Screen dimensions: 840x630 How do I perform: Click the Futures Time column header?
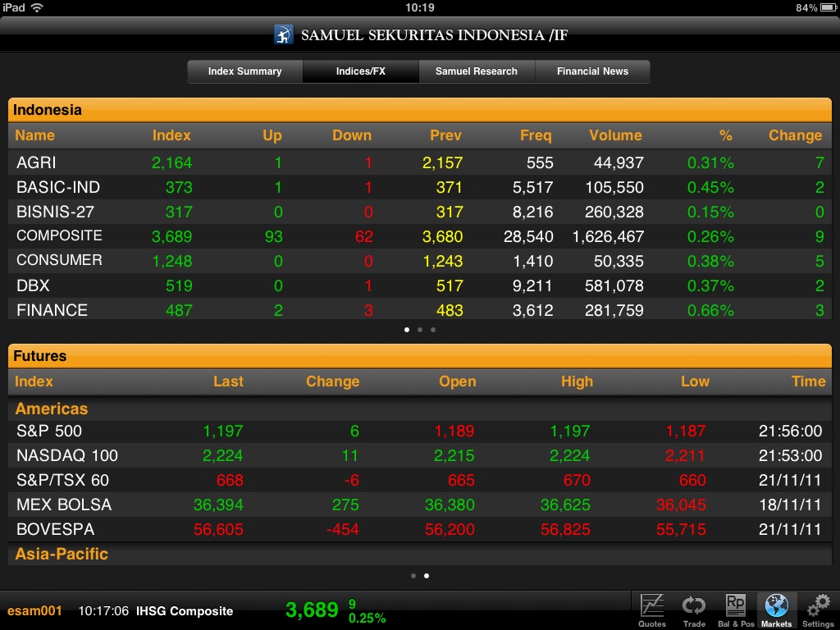pyautogui.click(x=808, y=381)
